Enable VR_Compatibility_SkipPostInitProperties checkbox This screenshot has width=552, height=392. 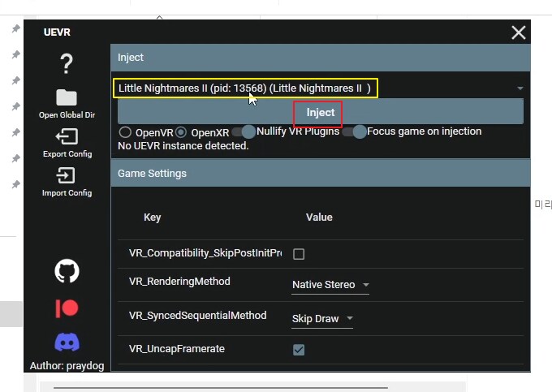pyautogui.click(x=299, y=254)
